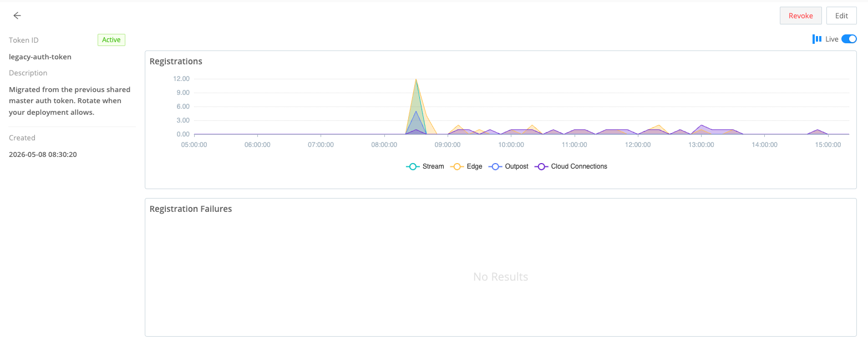This screenshot has height=345, width=868.
Task: Toggle Cloud Connections series in legend
Action: [571, 166]
